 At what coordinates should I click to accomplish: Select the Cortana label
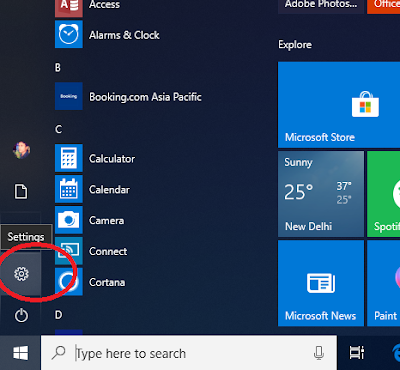pyautogui.click(x=107, y=282)
